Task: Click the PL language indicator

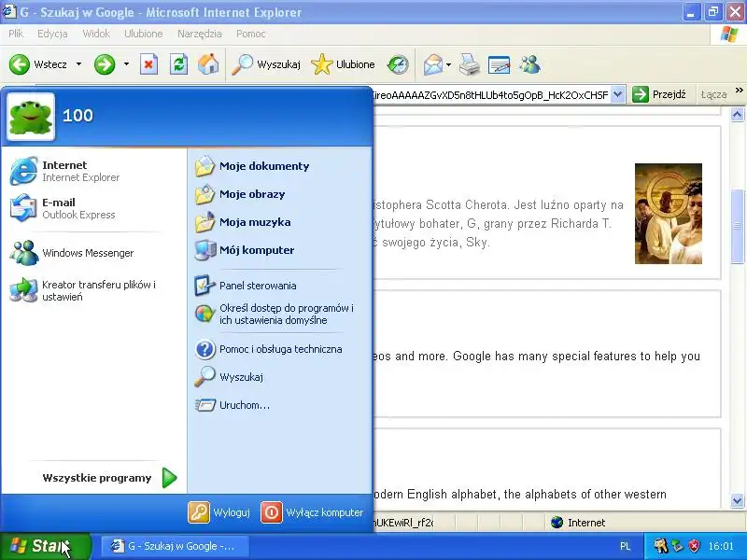Action: (x=626, y=546)
